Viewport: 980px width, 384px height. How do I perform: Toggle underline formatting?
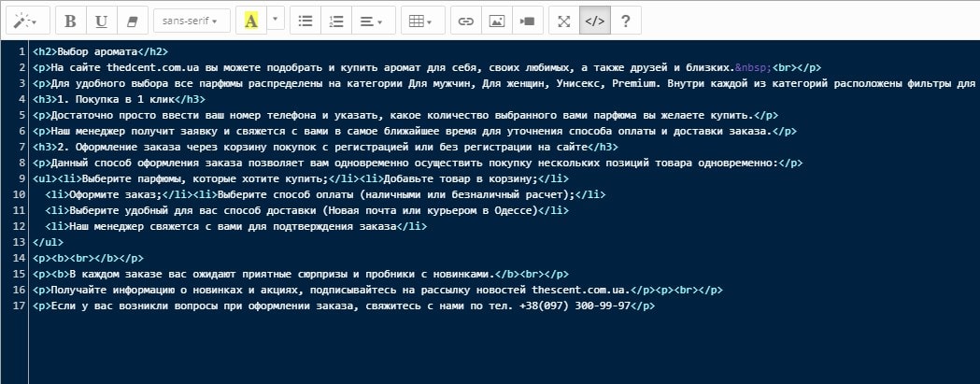pyautogui.click(x=101, y=21)
